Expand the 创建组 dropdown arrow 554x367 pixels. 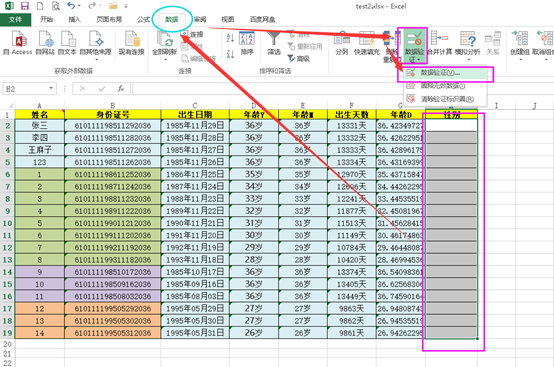[520, 59]
